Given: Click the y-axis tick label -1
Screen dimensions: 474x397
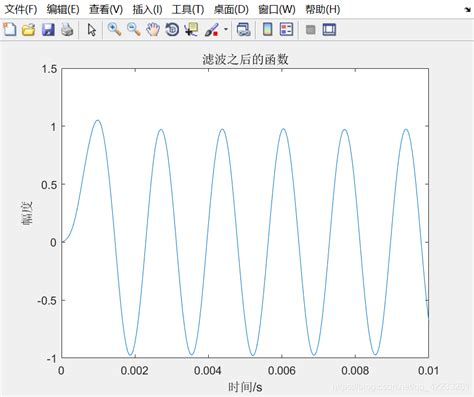Looking at the screenshot, I should [x=52, y=359].
